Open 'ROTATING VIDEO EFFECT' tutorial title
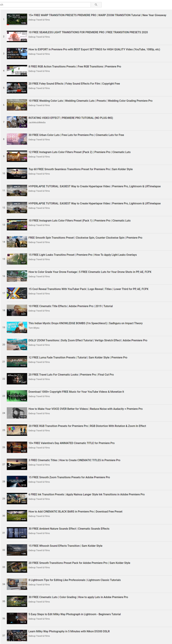Viewport: 172px width, 644px height. click(71, 118)
